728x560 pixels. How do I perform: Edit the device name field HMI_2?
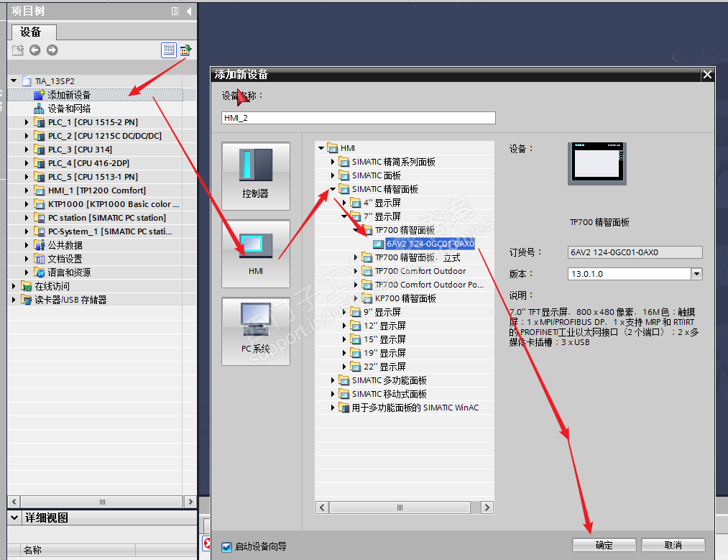359,118
